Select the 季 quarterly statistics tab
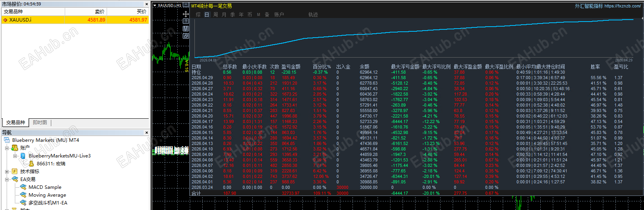The image size is (644, 210). click(x=232, y=14)
